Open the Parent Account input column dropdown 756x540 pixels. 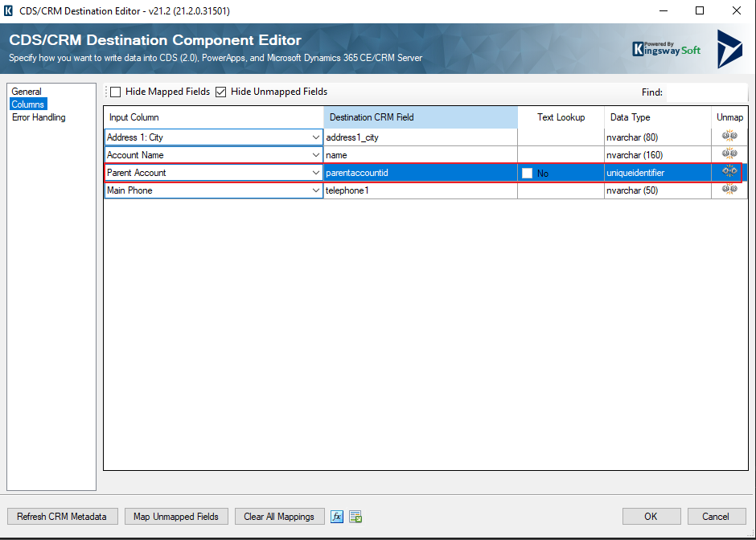coord(315,173)
